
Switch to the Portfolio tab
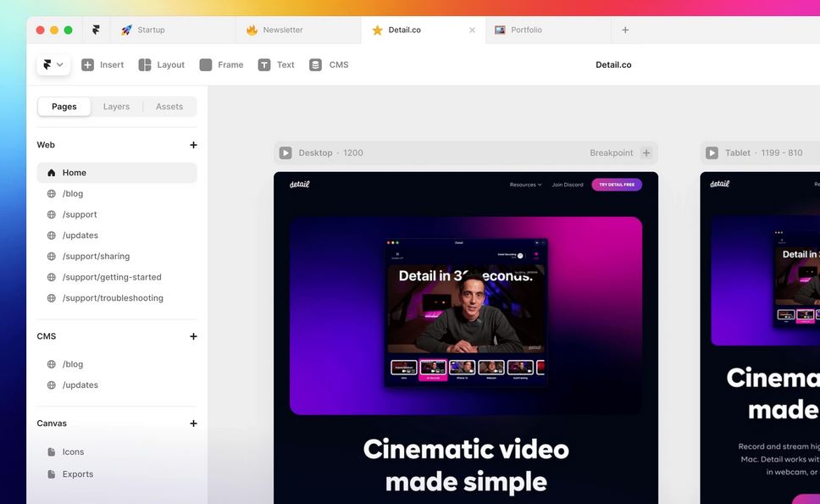click(548, 30)
